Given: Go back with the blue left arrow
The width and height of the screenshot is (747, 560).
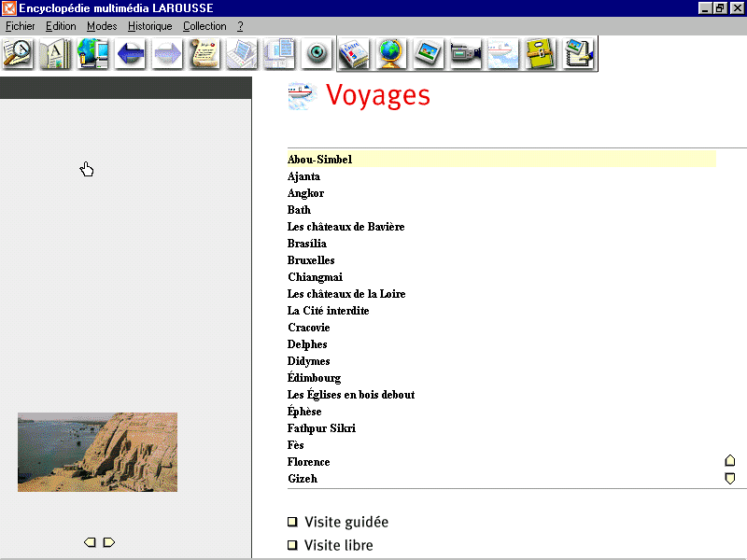Looking at the screenshot, I should point(130,53).
